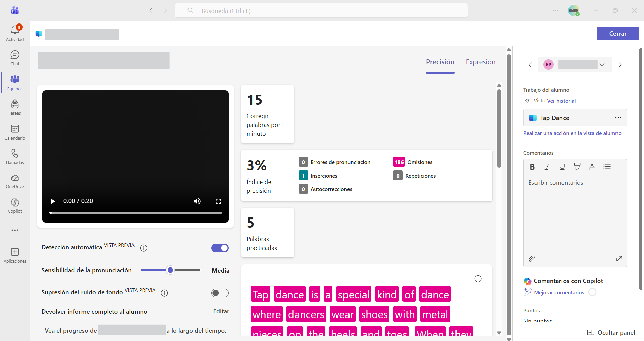This screenshot has width=644, height=341.
Task: Apply underline formatting to comments
Action: point(562,167)
